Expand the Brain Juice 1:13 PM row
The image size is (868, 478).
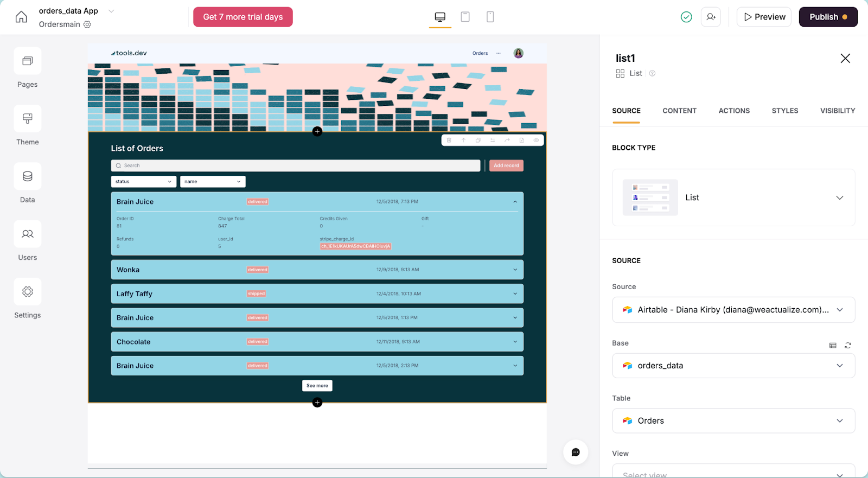(515, 317)
